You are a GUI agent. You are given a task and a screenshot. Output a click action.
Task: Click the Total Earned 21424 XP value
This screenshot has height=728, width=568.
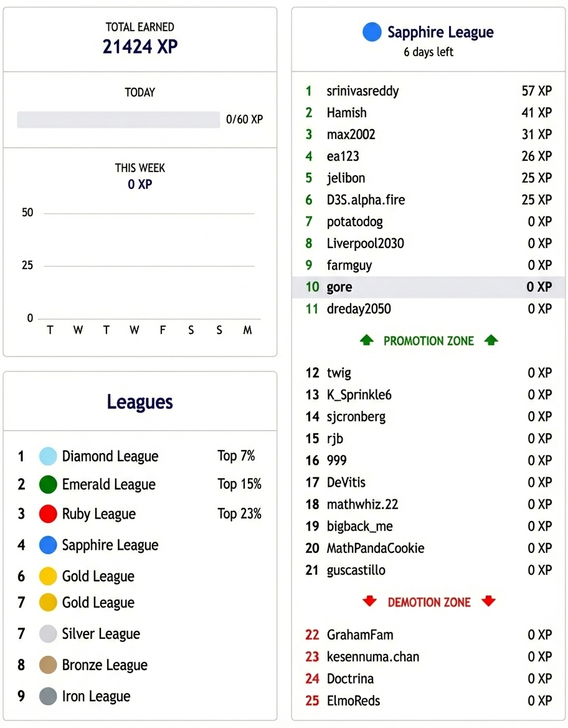coord(140,47)
